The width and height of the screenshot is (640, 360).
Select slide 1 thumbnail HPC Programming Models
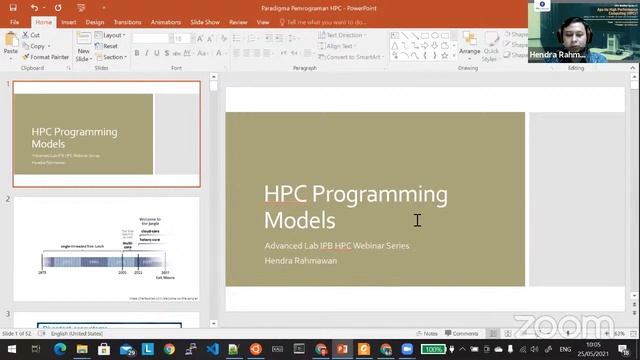(107, 134)
